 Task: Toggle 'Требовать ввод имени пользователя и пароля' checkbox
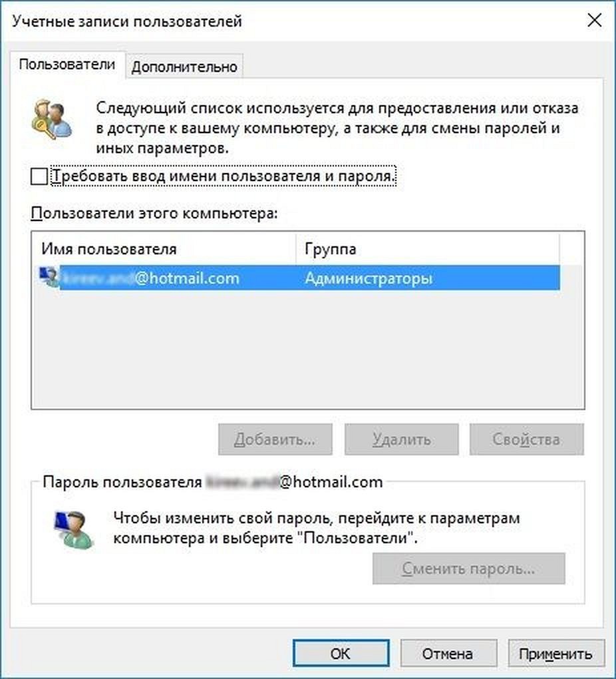click(39, 176)
